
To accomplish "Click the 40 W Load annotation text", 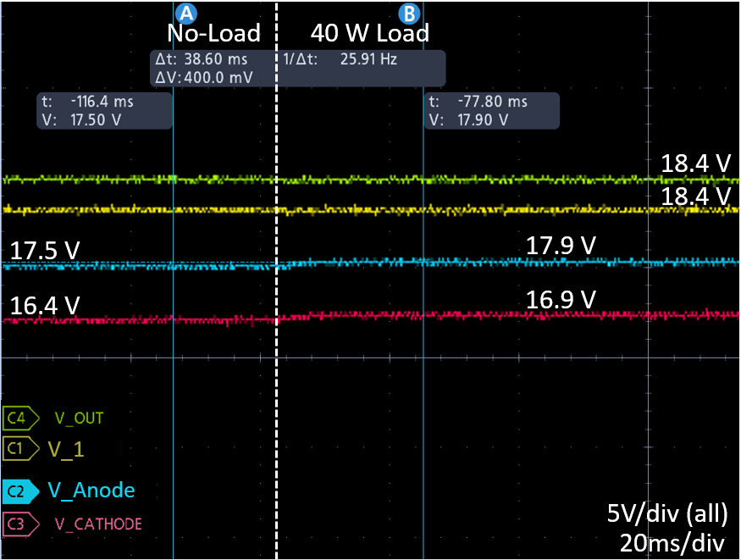I will tap(370, 33).
